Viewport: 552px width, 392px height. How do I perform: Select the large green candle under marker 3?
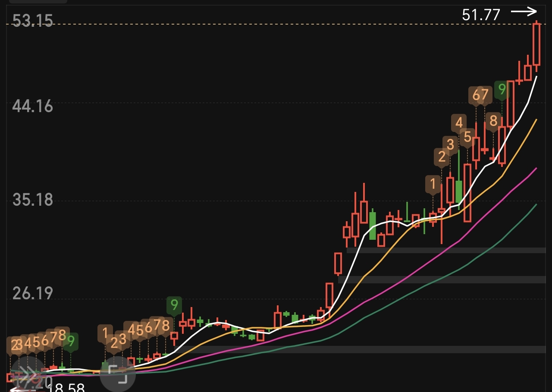point(459,191)
